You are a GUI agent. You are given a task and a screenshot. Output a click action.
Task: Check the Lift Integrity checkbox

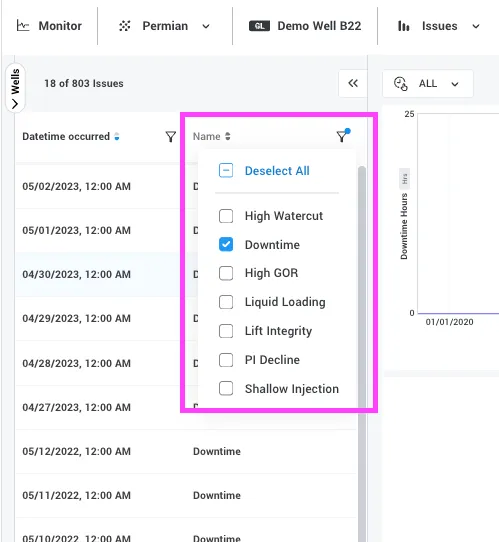click(226, 331)
